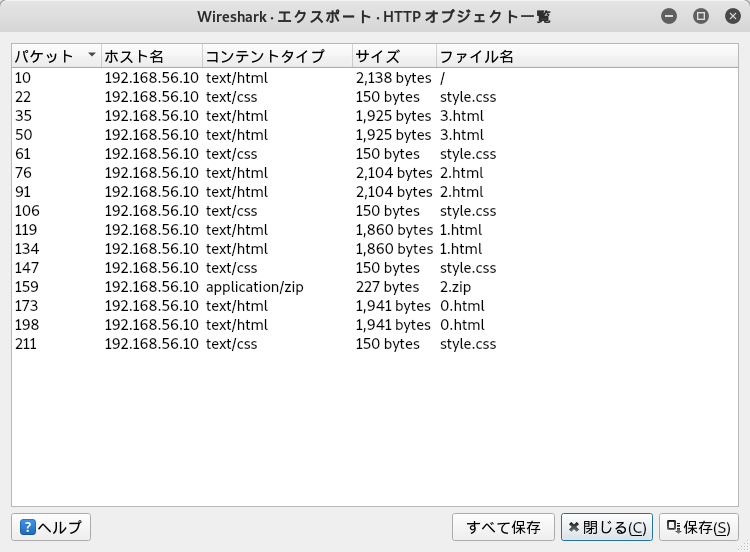Click the blue question mark help icon
Viewport: 750px width, 552px height.
click(x=28, y=527)
